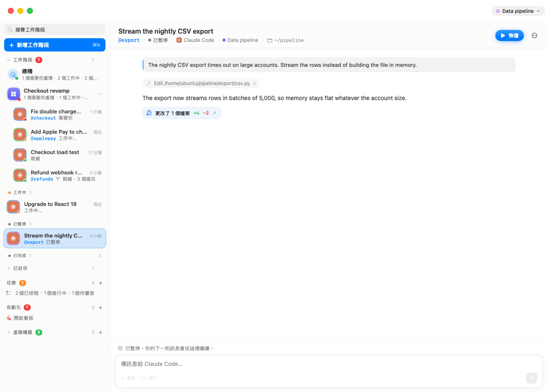Click the 搜尋工作階段 search field
Screen dimensions: 548x392
tap(55, 30)
